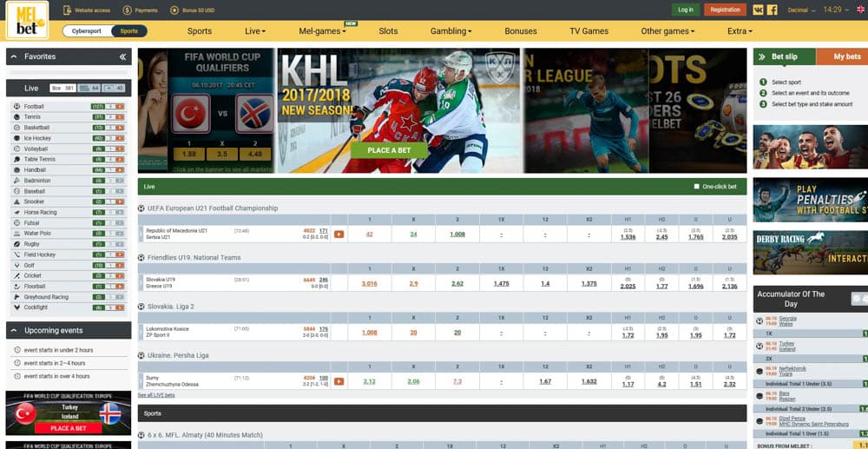Open the Derby Racing promo thumbnail
Screen dimensions: 868x449
pyautogui.click(x=811, y=253)
